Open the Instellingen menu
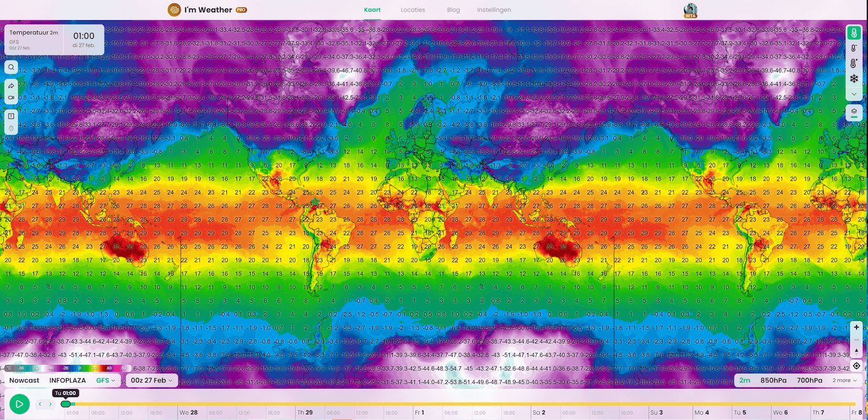The image size is (868, 420). (x=494, y=10)
